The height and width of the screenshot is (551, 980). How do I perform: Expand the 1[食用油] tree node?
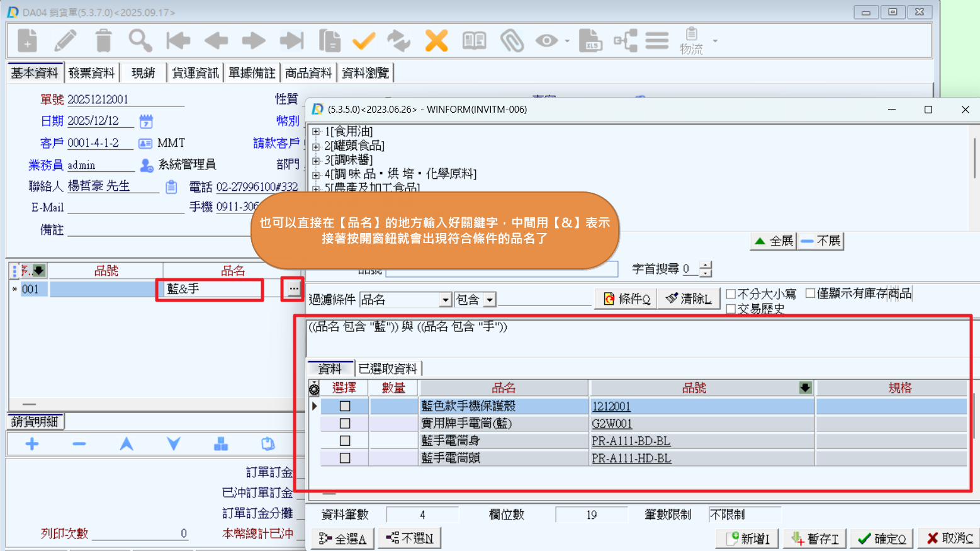[x=316, y=132]
